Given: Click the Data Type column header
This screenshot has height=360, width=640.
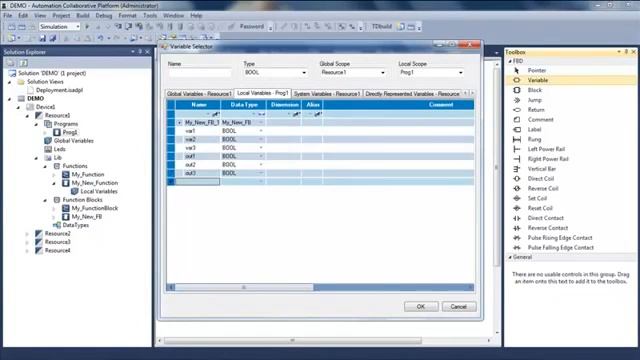Looking at the screenshot, I should click(x=244, y=105).
